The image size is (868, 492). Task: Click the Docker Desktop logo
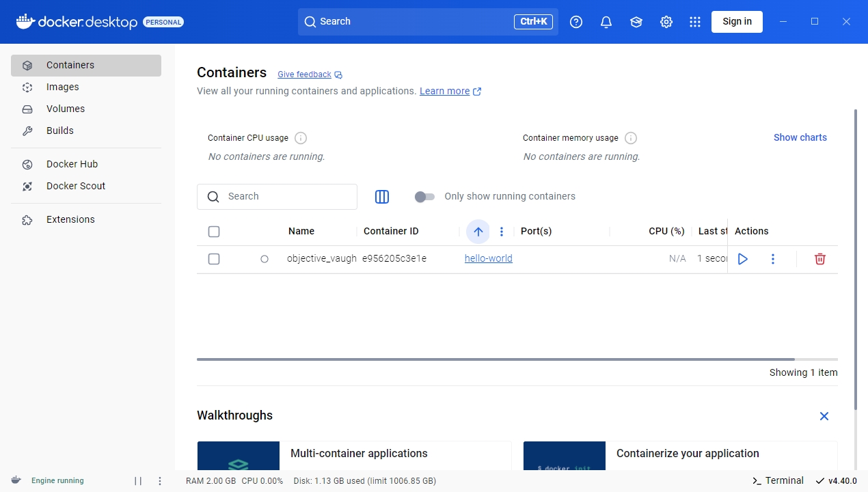point(77,22)
